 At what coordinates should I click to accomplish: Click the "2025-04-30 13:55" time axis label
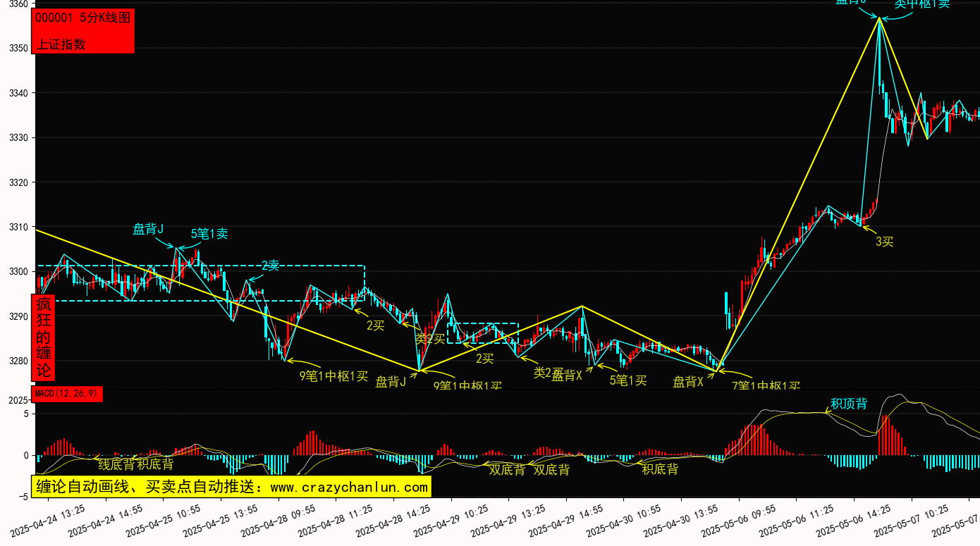[x=682, y=520]
